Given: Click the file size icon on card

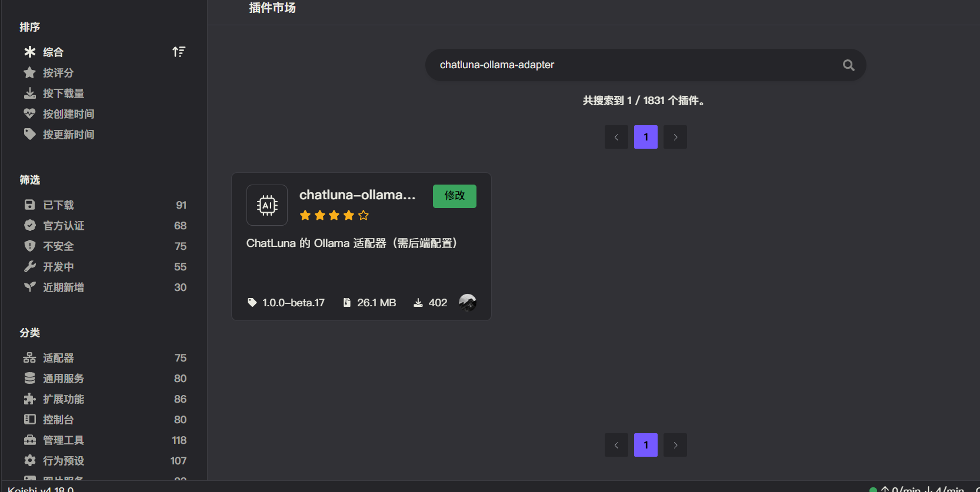Looking at the screenshot, I should tap(347, 303).
